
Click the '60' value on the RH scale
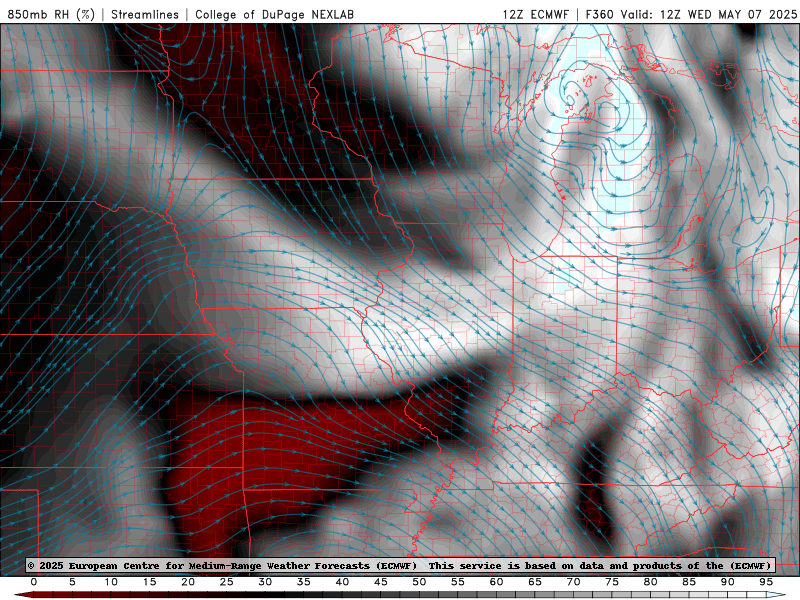point(496,582)
